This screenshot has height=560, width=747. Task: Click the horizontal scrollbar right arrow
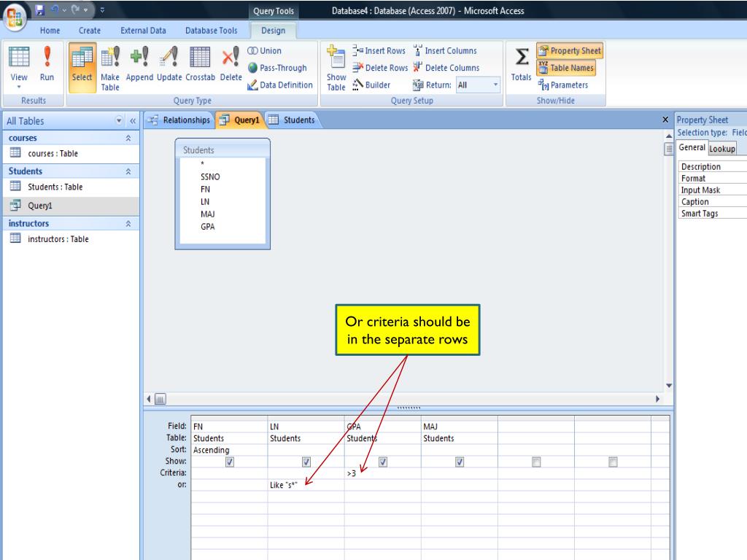658,399
